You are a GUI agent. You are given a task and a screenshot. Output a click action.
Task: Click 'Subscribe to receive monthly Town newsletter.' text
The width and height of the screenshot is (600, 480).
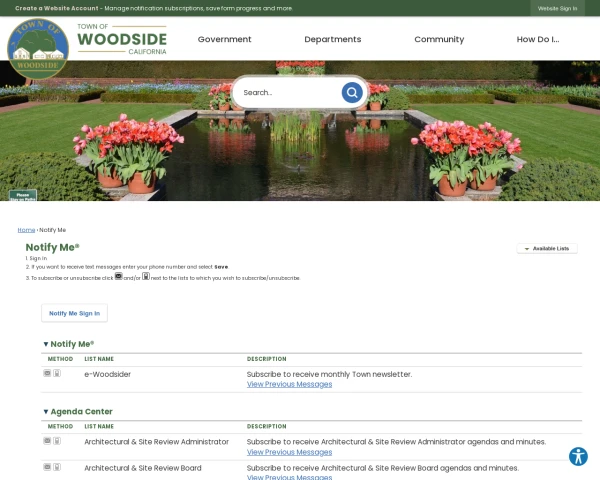click(x=329, y=374)
